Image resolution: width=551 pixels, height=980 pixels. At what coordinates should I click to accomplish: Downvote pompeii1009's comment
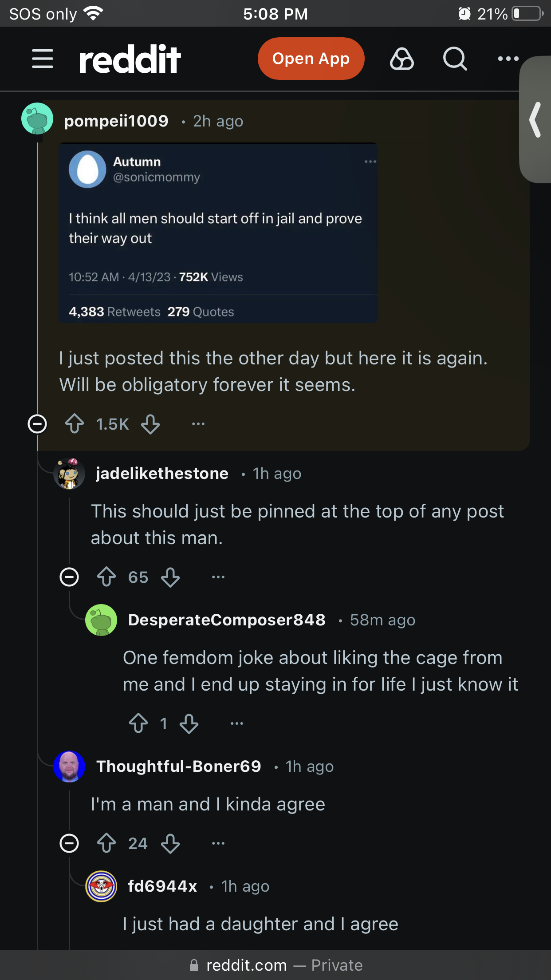150,424
